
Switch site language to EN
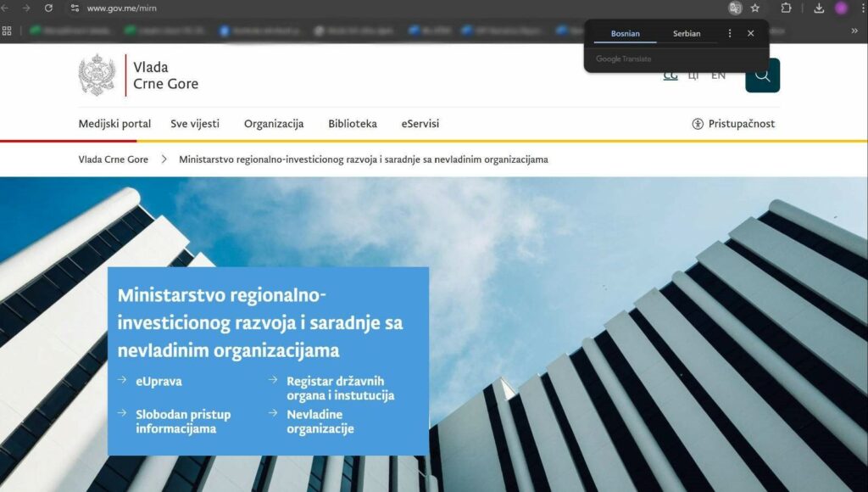coord(718,75)
